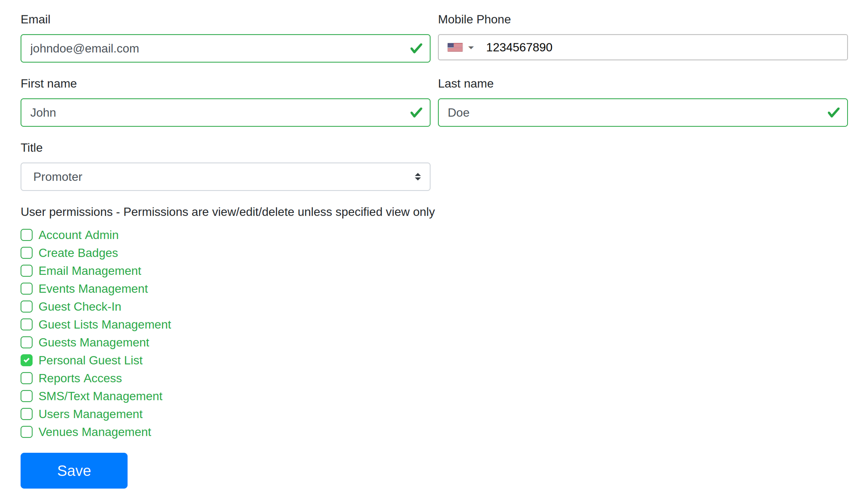Click the green checkmark in Email field

coord(416,48)
